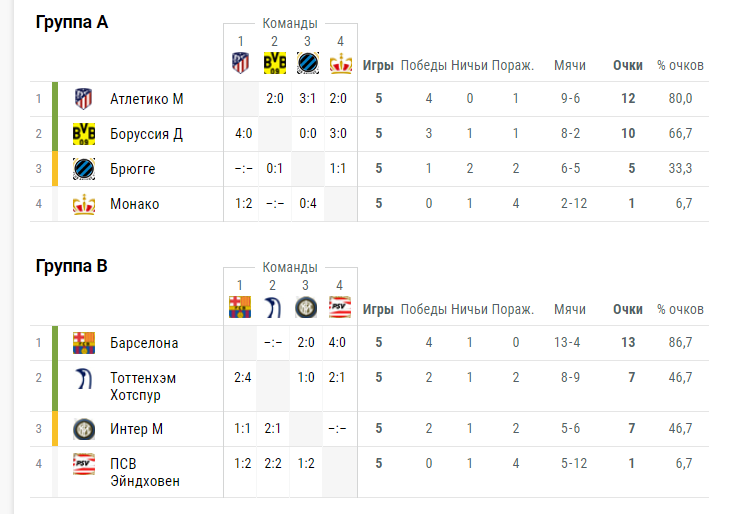Open the ПСВ Эйндховен team link

(x=145, y=472)
